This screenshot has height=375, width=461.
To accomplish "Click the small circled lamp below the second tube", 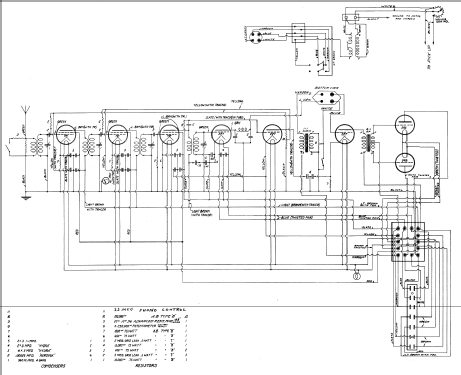I will tap(105, 181).
